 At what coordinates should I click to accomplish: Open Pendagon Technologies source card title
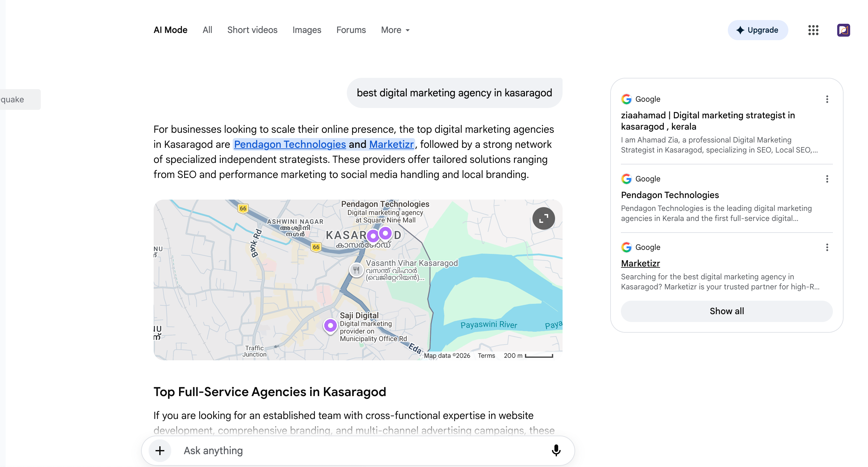(670, 195)
